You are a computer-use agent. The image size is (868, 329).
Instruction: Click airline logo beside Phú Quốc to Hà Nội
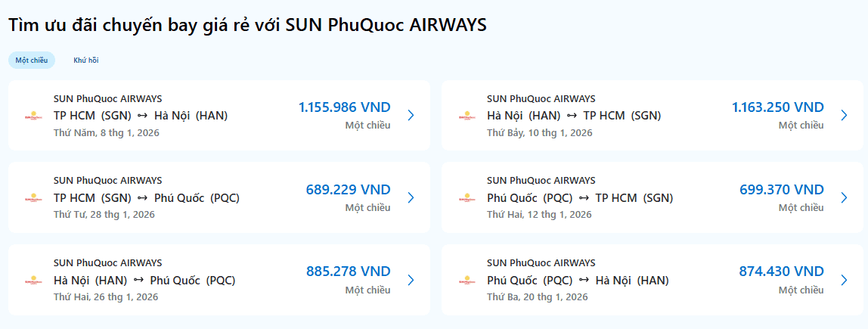pos(465,281)
